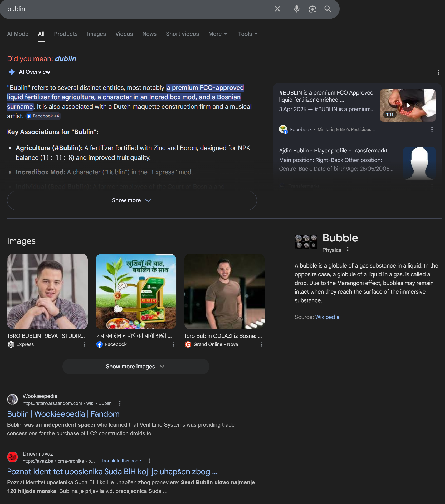Open options for the Express image result
445x504 pixels.
pyautogui.click(x=85, y=344)
